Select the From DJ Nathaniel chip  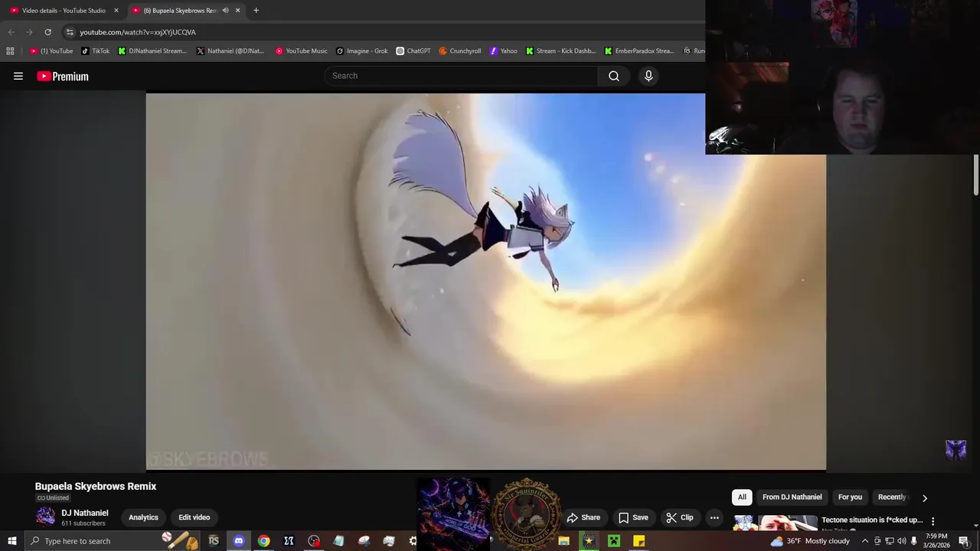792,497
